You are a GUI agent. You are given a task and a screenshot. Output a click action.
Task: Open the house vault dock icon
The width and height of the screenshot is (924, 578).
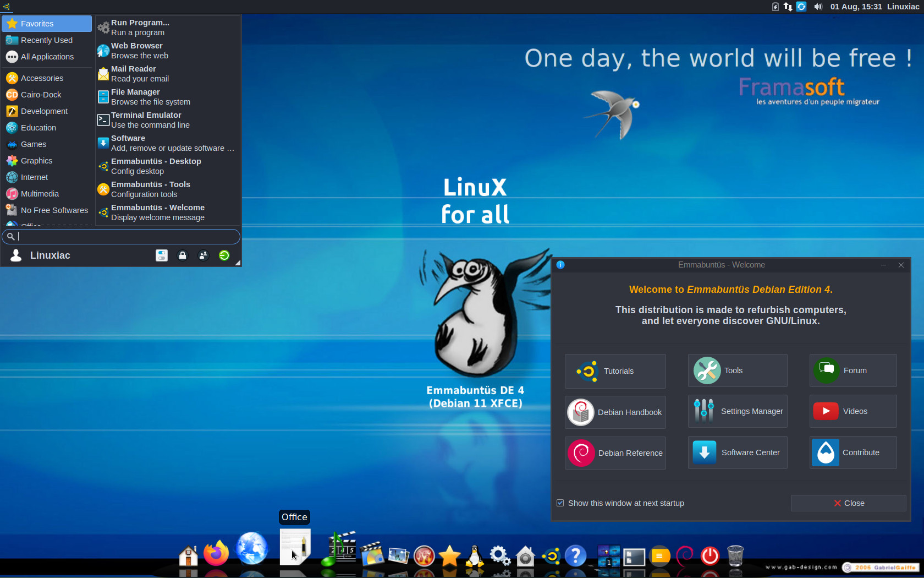point(525,556)
